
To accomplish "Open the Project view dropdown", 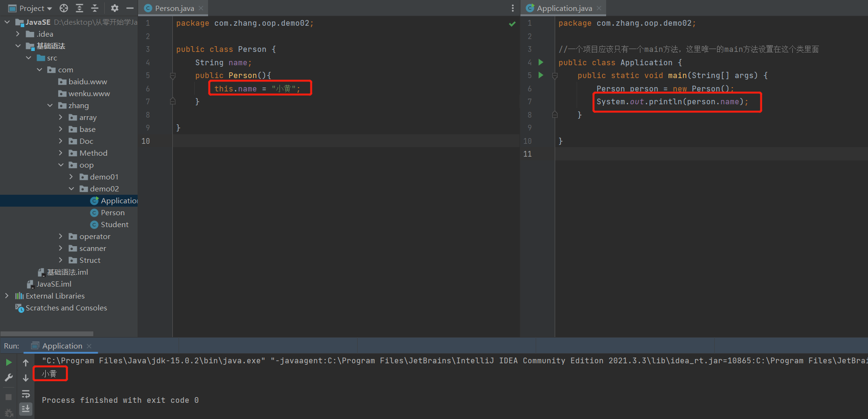I will pos(30,8).
